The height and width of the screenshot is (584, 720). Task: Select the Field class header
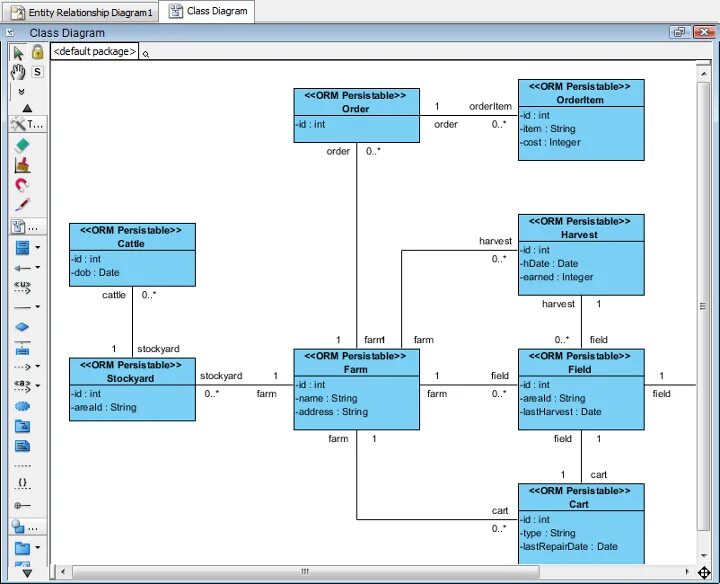point(581,363)
